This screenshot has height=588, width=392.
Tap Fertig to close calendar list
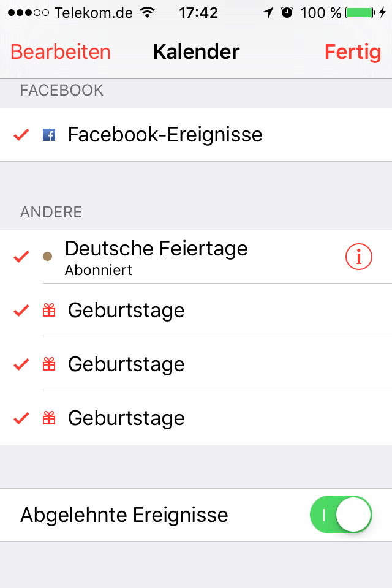point(352,52)
